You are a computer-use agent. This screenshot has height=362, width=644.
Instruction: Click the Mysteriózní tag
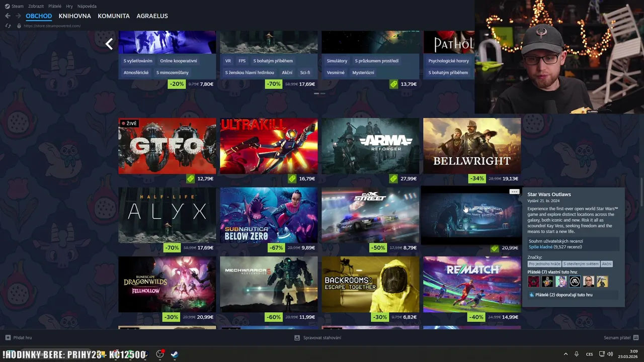[363, 72]
